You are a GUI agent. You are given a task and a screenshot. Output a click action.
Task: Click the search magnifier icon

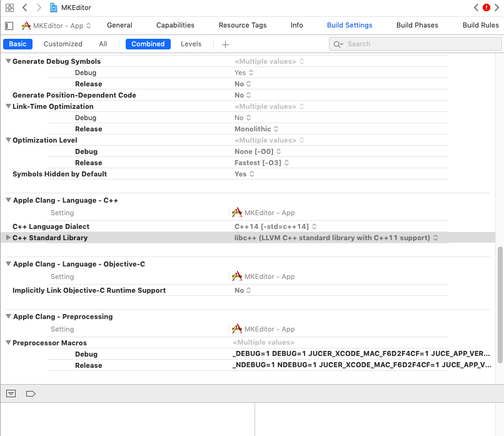(x=338, y=44)
